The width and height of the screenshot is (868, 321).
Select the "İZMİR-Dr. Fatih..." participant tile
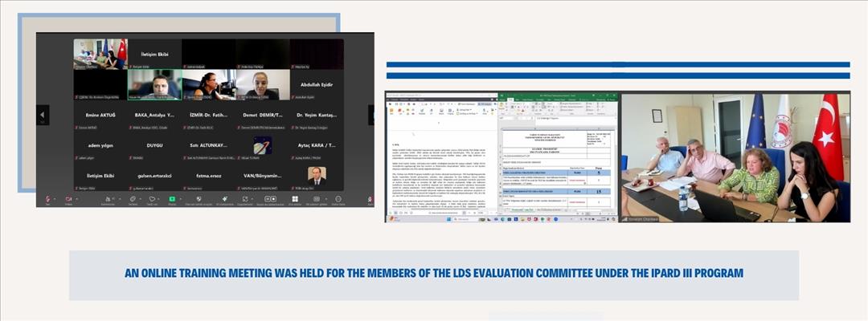pos(209,115)
